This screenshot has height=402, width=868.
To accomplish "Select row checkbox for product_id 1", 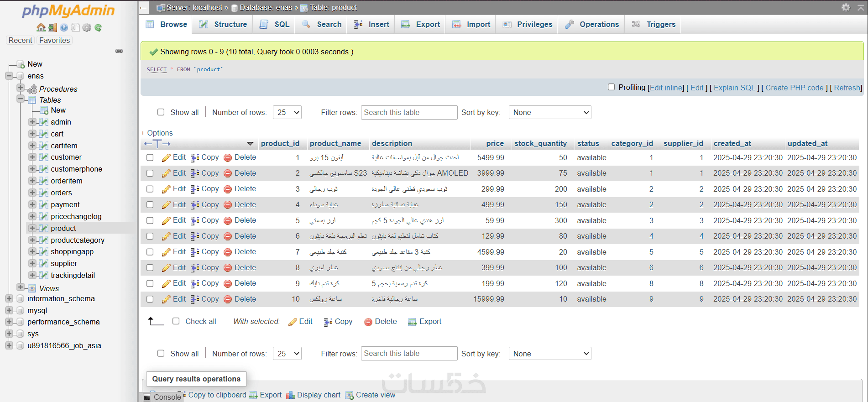I will 150,157.
